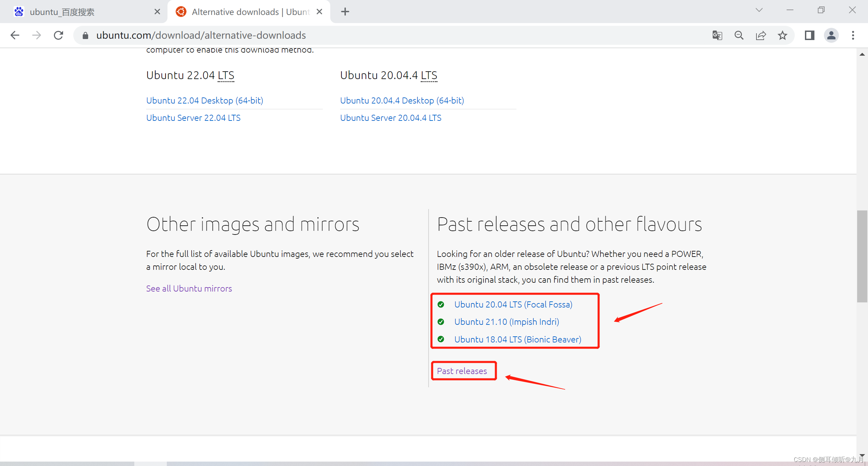Screen dimensions: 868x466
Task: Open Ubuntu 20.04 LTS (Focal Fossa) link
Action: pyautogui.click(x=513, y=304)
